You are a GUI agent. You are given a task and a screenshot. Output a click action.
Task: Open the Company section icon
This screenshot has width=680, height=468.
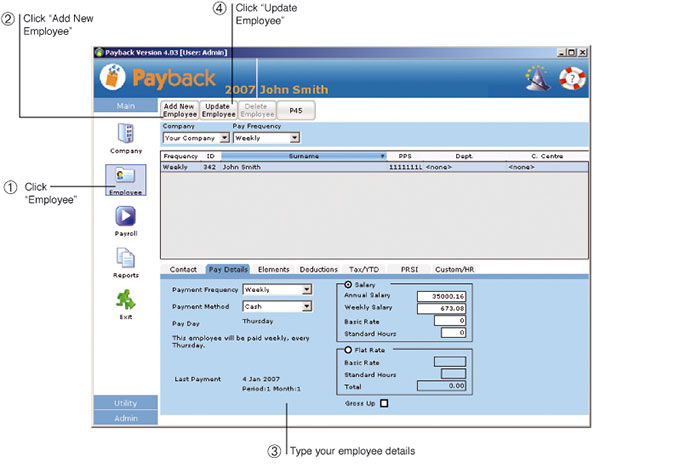click(125, 134)
